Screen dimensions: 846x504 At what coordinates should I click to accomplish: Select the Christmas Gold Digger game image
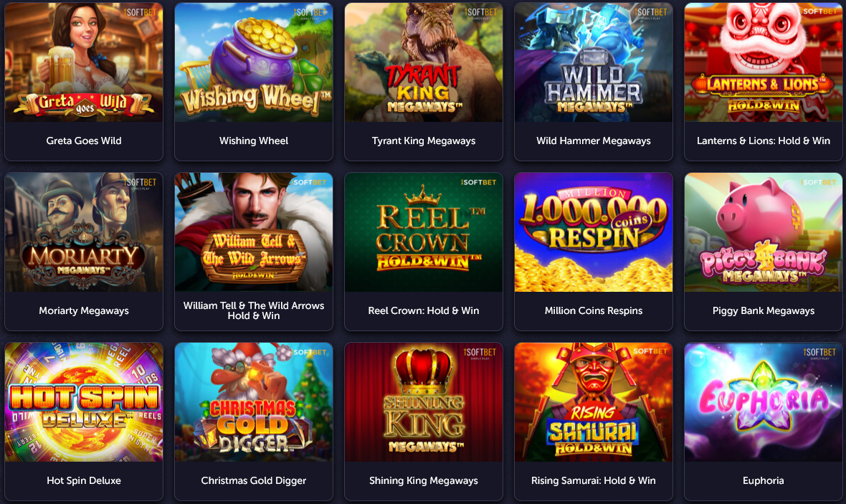point(254,402)
